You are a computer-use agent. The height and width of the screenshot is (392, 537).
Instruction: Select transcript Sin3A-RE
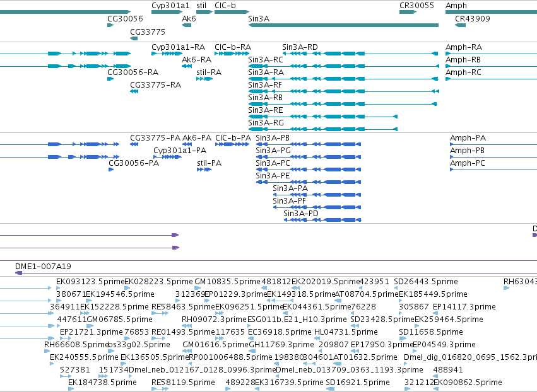tap(266, 110)
